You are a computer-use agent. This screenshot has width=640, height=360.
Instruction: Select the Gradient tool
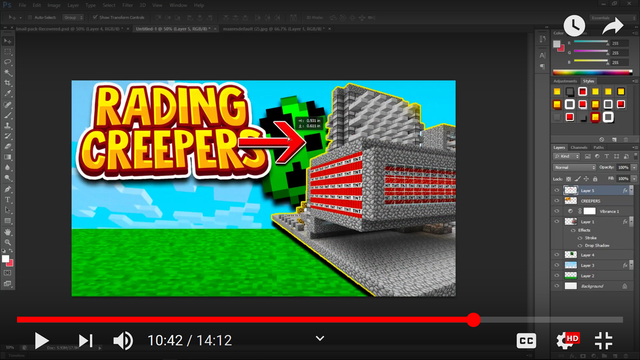point(8,157)
